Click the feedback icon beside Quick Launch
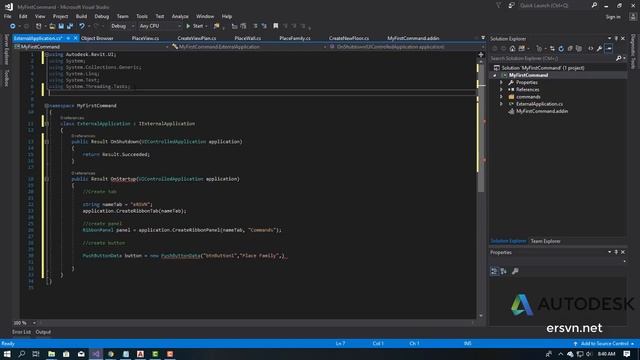 point(511,5)
